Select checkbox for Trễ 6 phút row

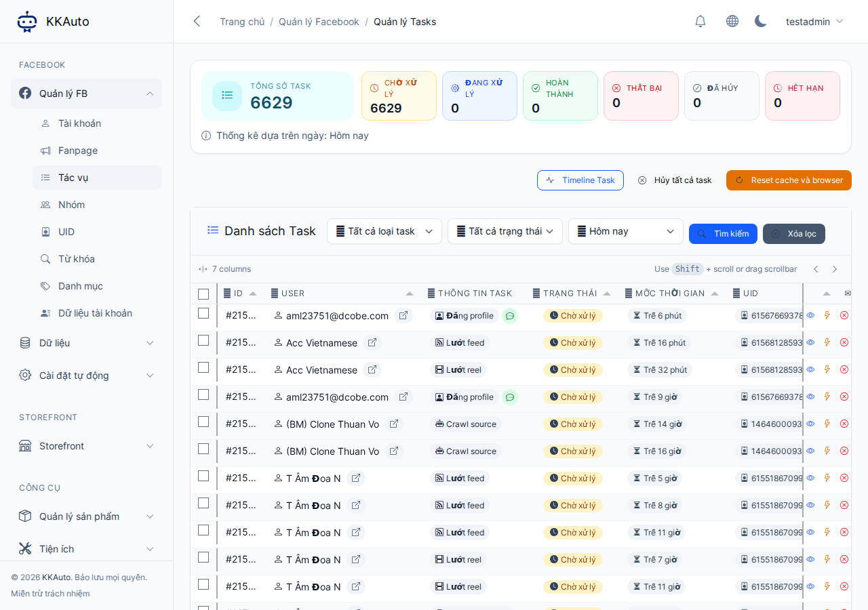[203, 313]
